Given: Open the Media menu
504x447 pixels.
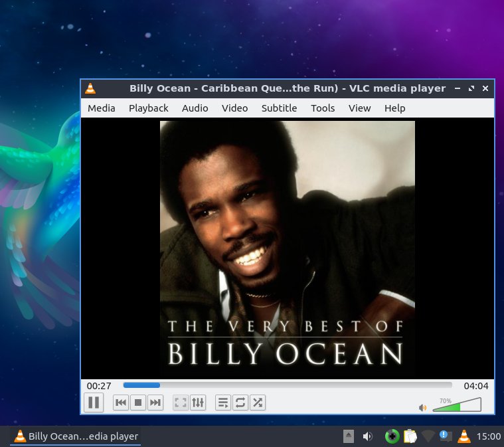Looking at the screenshot, I should point(101,108).
